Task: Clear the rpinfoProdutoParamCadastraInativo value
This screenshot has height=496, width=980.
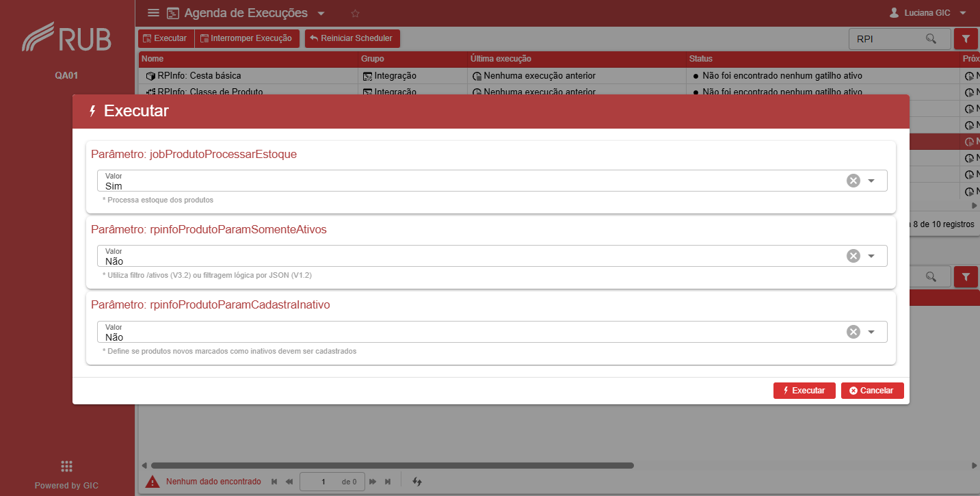Action: point(853,332)
